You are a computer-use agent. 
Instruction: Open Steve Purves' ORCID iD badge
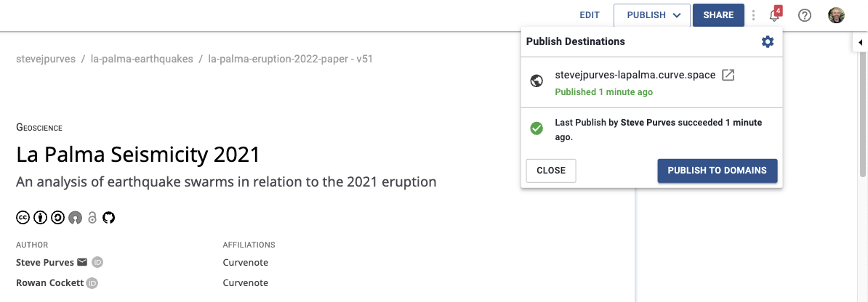97,262
